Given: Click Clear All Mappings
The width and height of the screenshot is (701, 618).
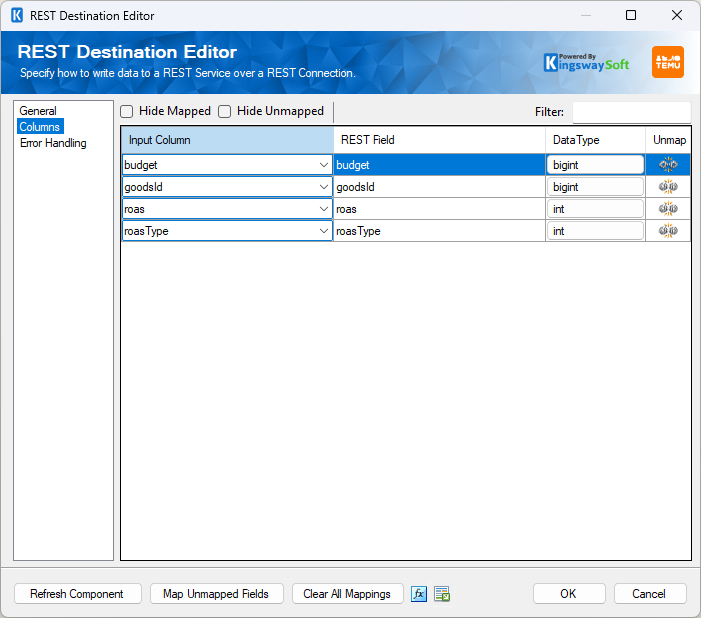Looking at the screenshot, I should click(347, 594).
